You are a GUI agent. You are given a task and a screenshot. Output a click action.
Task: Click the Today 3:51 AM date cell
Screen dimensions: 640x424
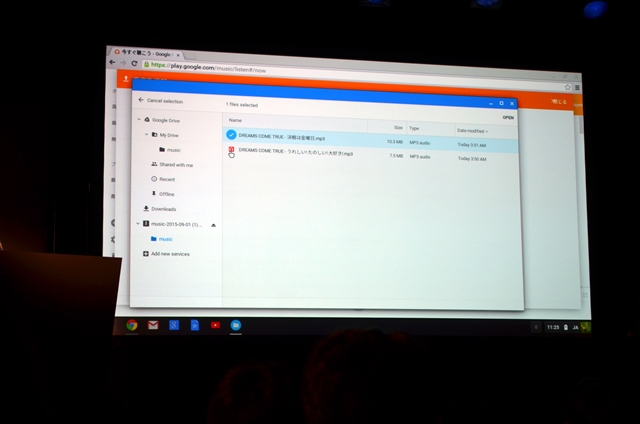471,145
